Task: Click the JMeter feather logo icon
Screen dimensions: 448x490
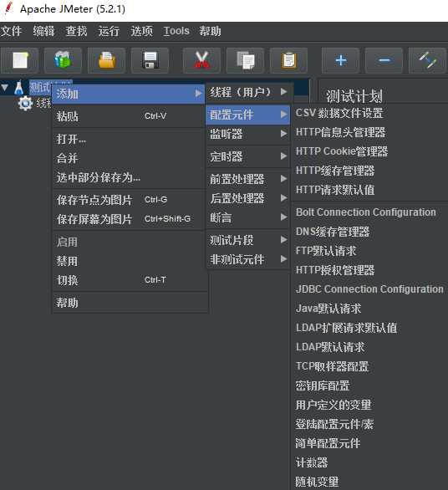Action: coord(8,8)
